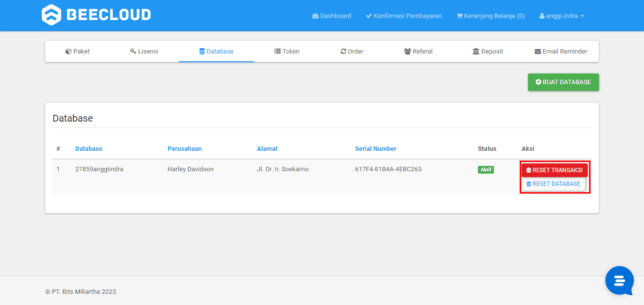Switch to the Lisensi tab
644x305 pixels.
pos(144,51)
